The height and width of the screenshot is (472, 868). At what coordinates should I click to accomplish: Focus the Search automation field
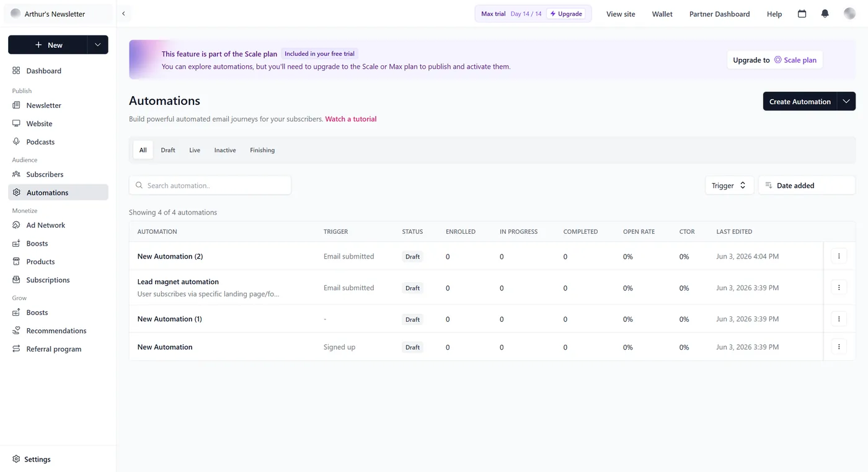click(210, 185)
